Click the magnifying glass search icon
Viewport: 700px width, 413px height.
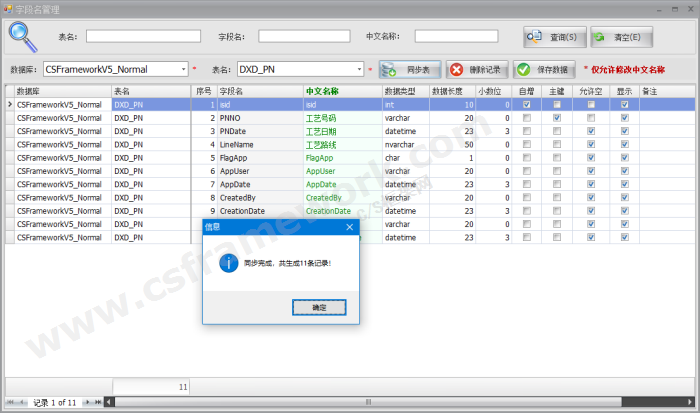(24, 37)
